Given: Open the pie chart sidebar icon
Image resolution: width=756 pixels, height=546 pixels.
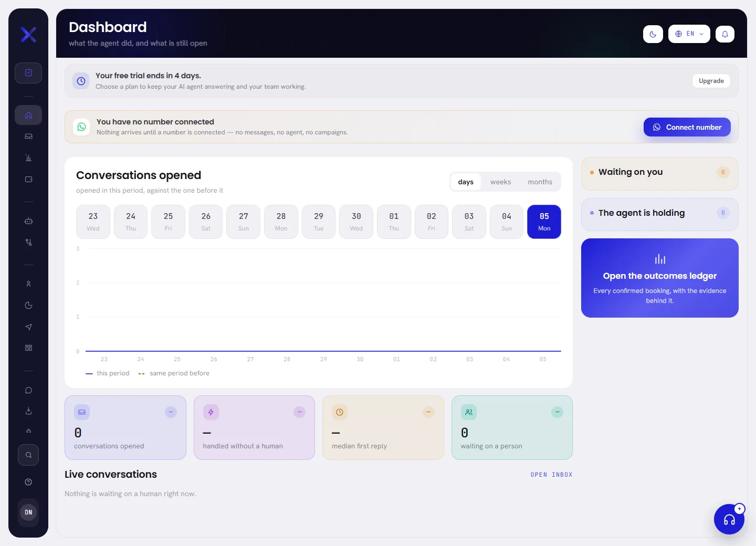Looking at the screenshot, I should [x=28, y=306].
